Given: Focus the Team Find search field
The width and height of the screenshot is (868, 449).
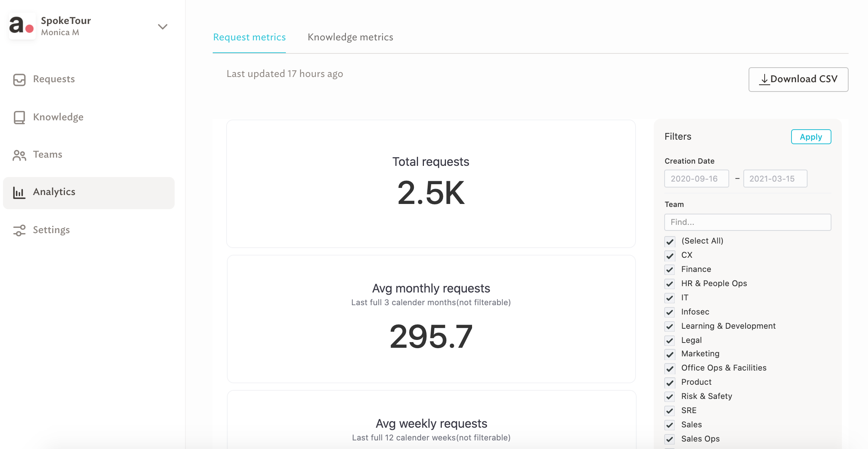Looking at the screenshot, I should 747,222.
